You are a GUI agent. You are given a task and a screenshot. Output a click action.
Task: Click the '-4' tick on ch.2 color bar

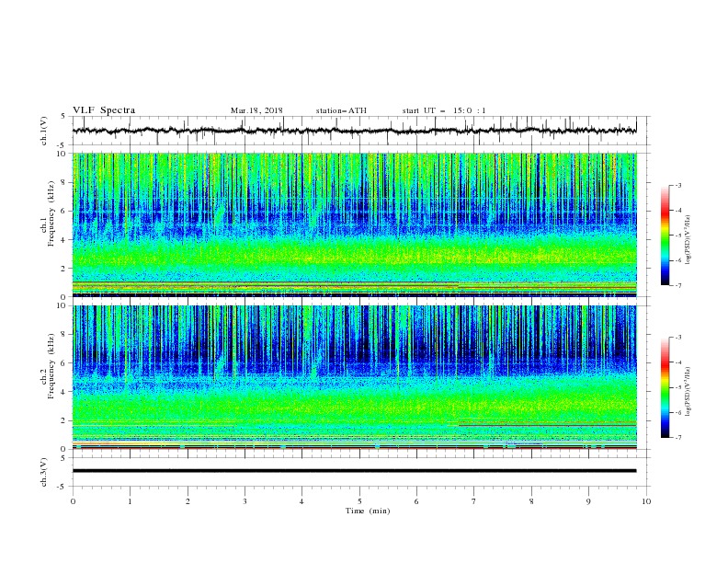[677, 362]
